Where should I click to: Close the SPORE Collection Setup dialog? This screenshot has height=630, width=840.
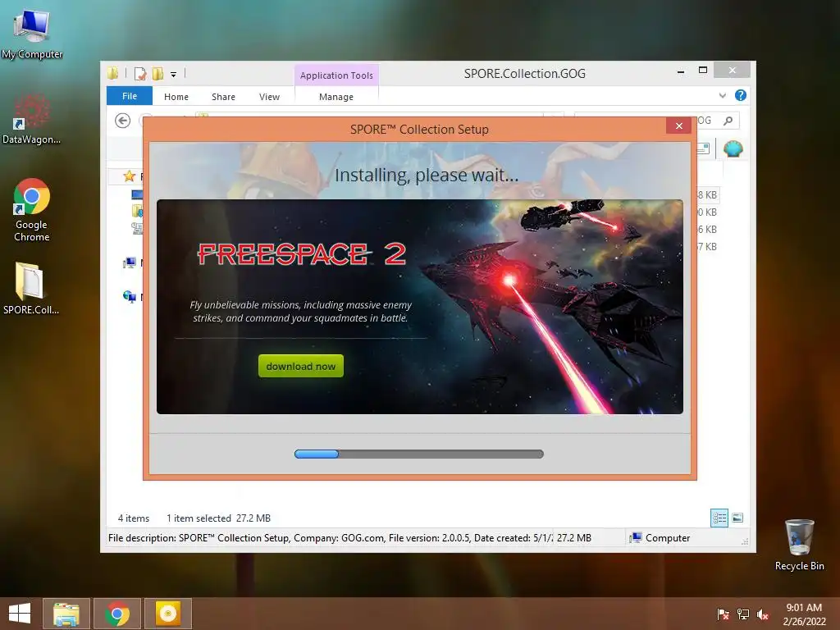click(x=678, y=126)
